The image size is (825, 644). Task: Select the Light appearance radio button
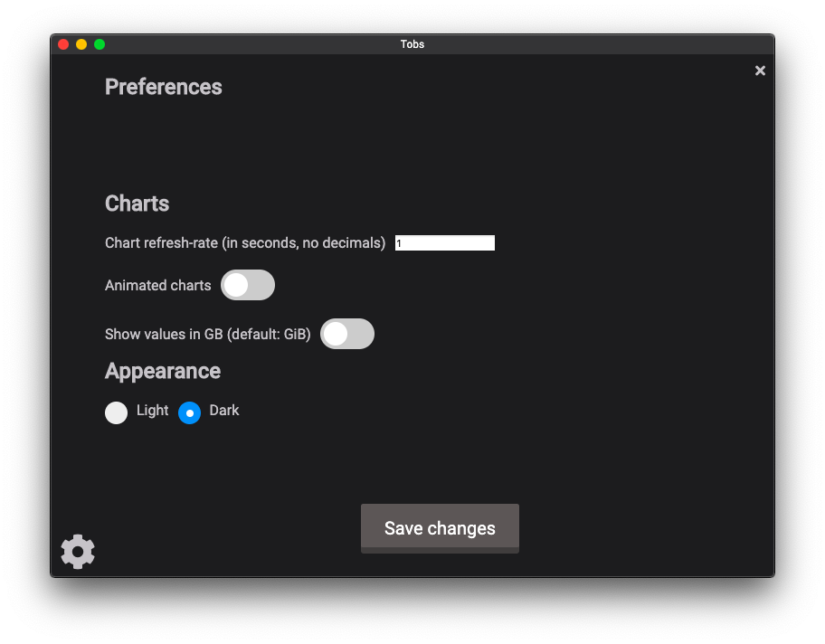pyautogui.click(x=117, y=412)
